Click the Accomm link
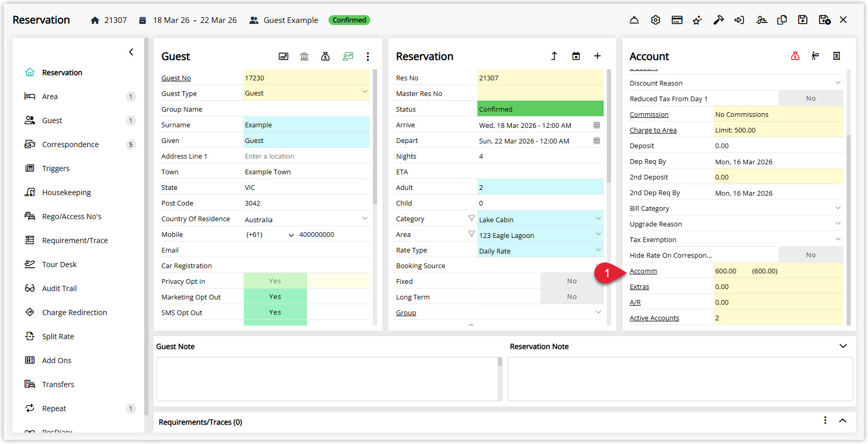 click(x=643, y=271)
